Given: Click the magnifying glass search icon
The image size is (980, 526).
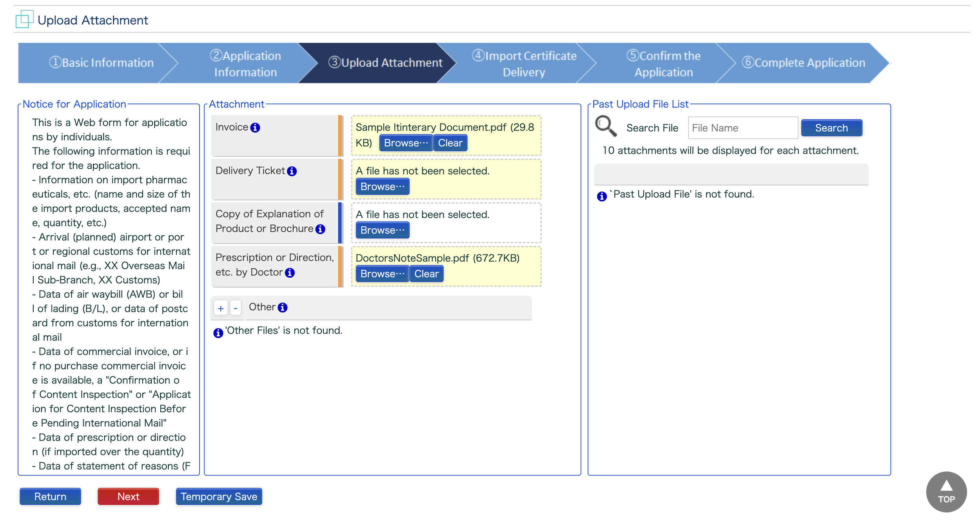Looking at the screenshot, I should click(x=605, y=126).
